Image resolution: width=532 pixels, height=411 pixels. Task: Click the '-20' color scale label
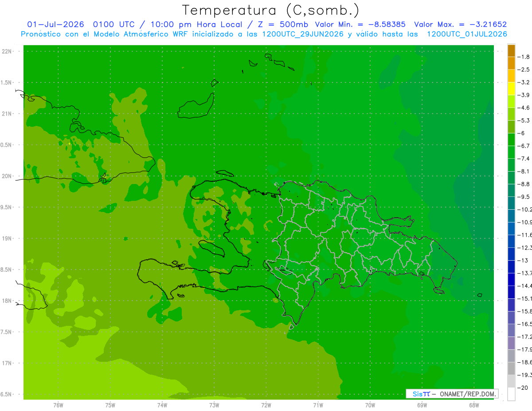523,388
